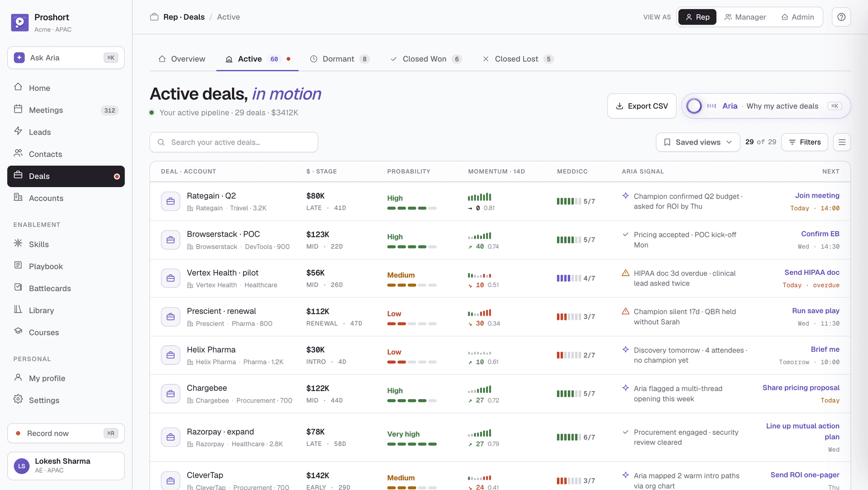Open Settings in the sidebar
The width and height of the screenshot is (868, 490).
(66, 400)
